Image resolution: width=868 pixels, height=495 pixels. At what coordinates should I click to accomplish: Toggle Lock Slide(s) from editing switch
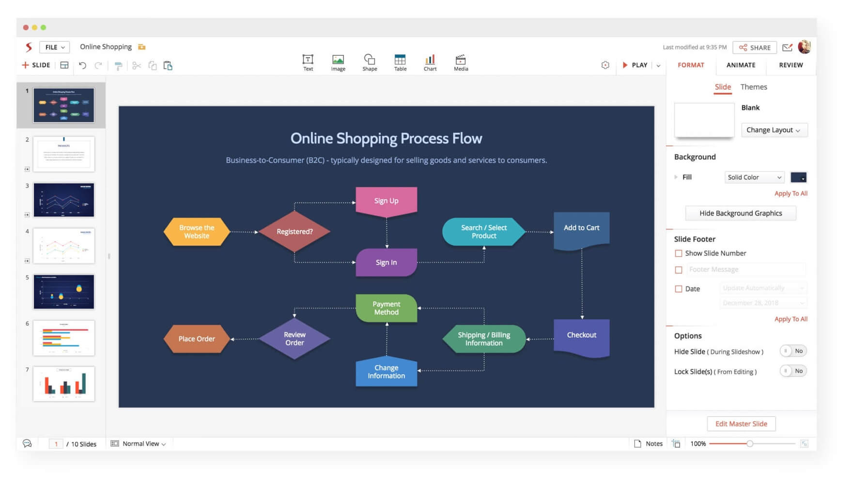click(x=793, y=371)
